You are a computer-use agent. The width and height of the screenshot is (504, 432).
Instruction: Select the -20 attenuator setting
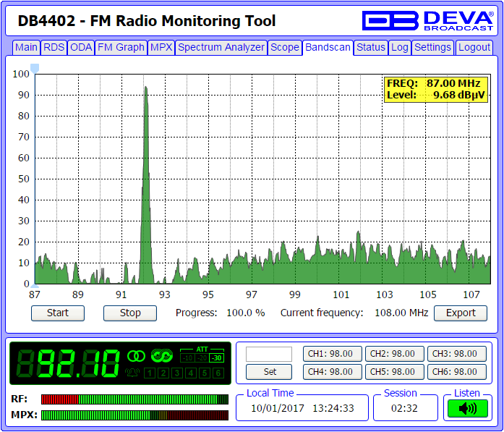tap(202, 358)
